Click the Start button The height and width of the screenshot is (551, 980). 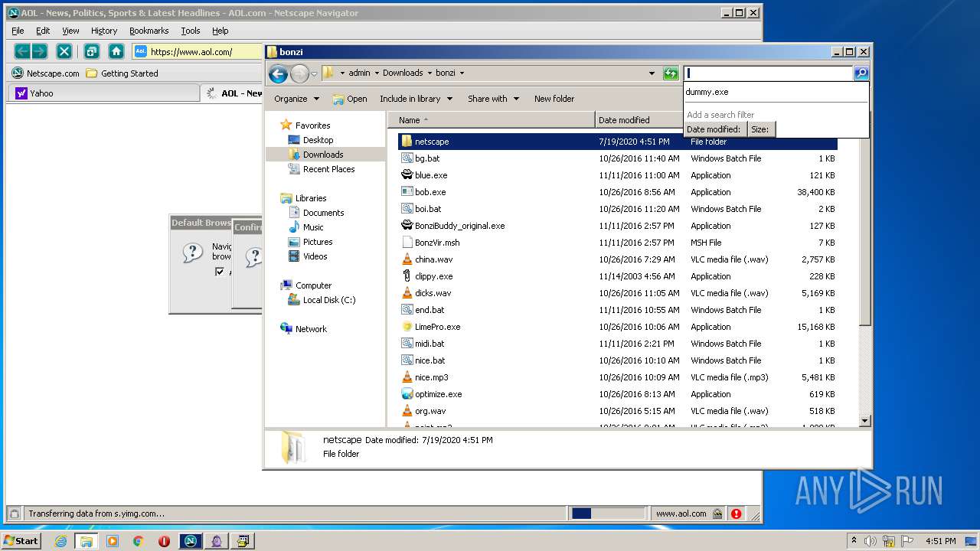[21, 541]
